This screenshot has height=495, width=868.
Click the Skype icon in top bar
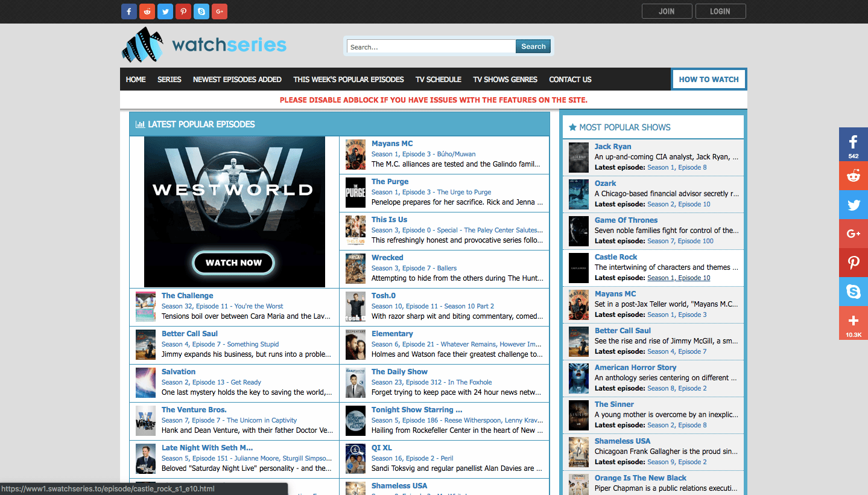coord(201,11)
